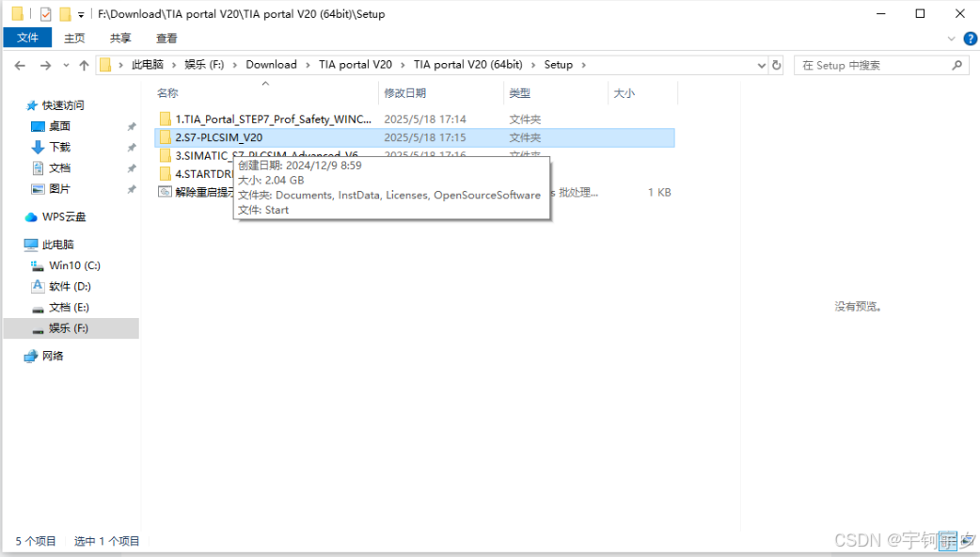Expand the chevron after Setup breadcrumb
Screen dimensions: 980x557
click(x=584, y=65)
